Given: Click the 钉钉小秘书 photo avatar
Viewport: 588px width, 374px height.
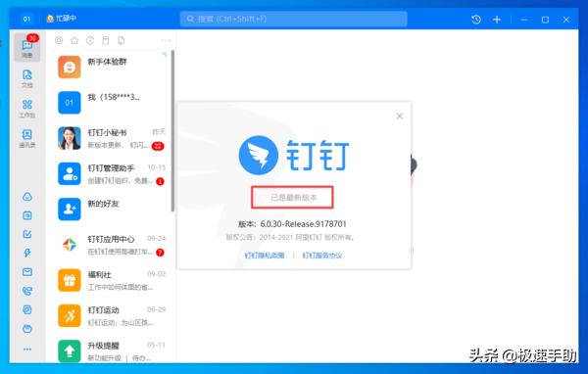Looking at the screenshot, I should pyautogui.click(x=70, y=138).
